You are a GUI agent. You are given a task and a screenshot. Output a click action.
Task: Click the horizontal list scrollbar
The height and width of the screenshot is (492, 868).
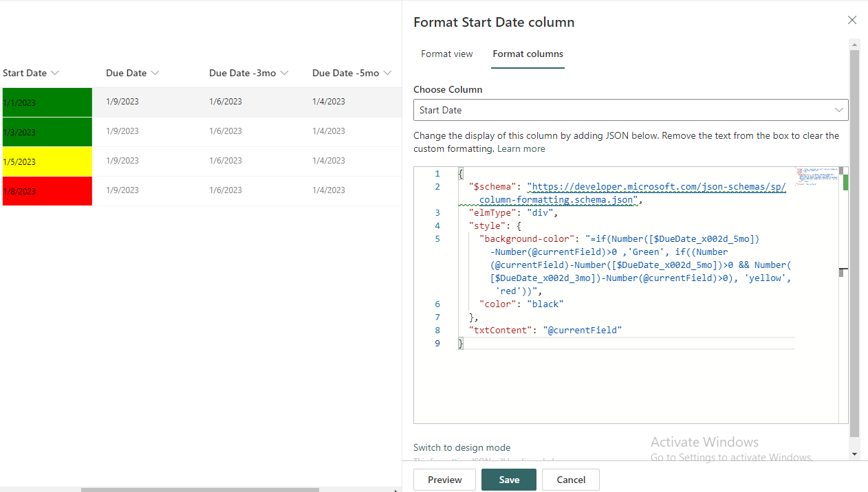200,490
